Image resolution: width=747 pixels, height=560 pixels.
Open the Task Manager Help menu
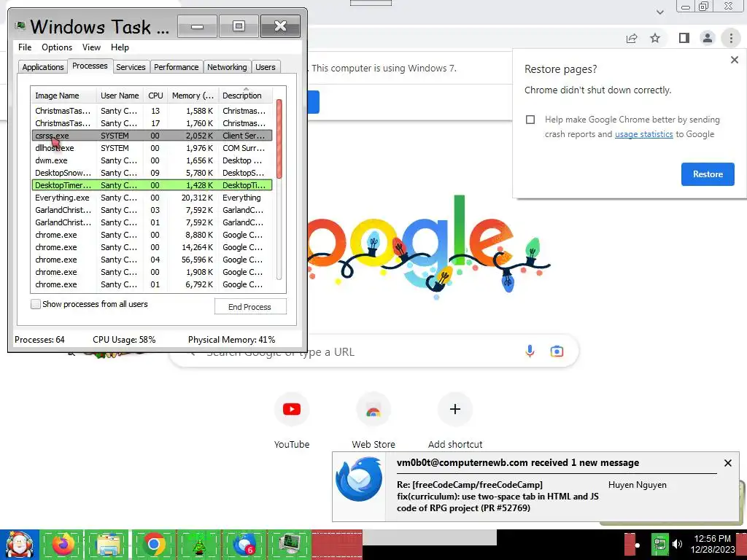point(120,47)
